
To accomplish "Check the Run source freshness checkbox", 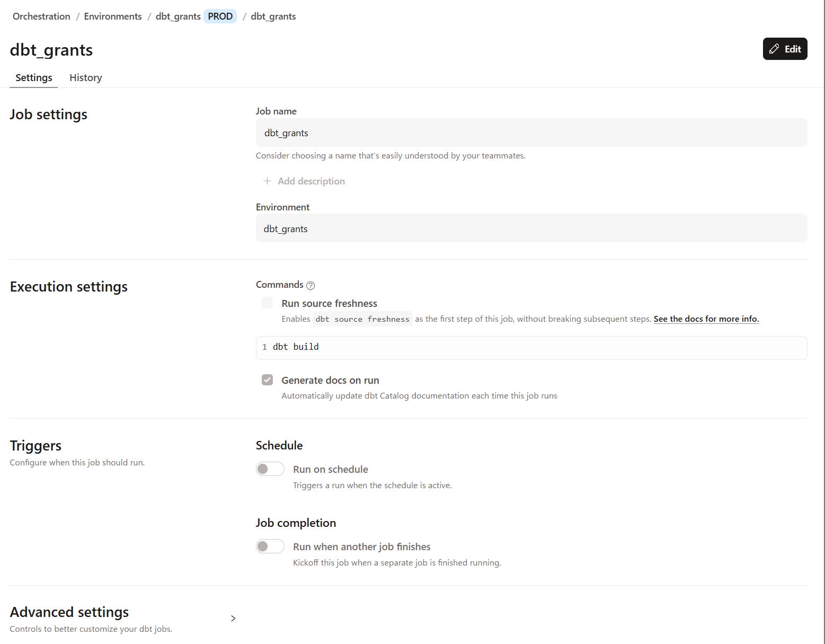I will coord(268,303).
